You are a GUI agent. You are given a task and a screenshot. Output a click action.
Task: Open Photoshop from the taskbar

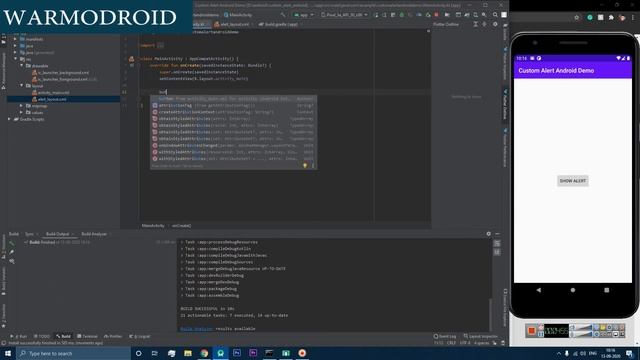click(237, 353)
